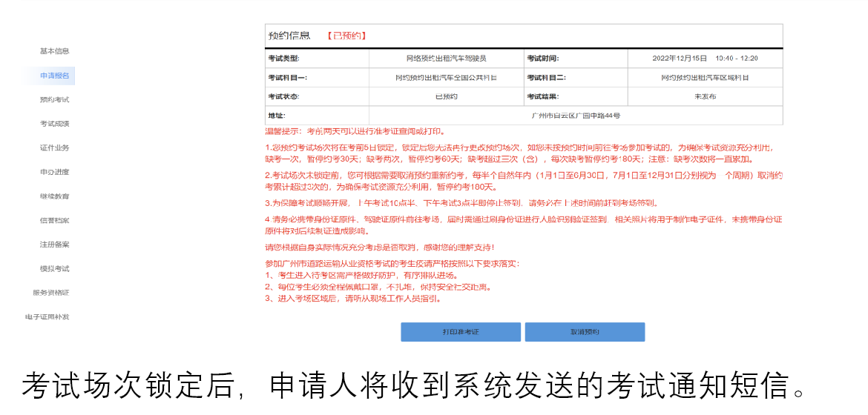Click the 取消预约 button
Image resolution: width=868 pixels, height=415 pixels.
pyautogui.click(x=585, y=332)
